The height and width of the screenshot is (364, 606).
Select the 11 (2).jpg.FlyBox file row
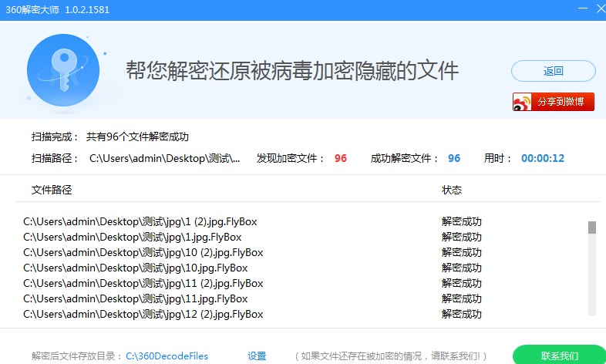[x=143, y=283]
